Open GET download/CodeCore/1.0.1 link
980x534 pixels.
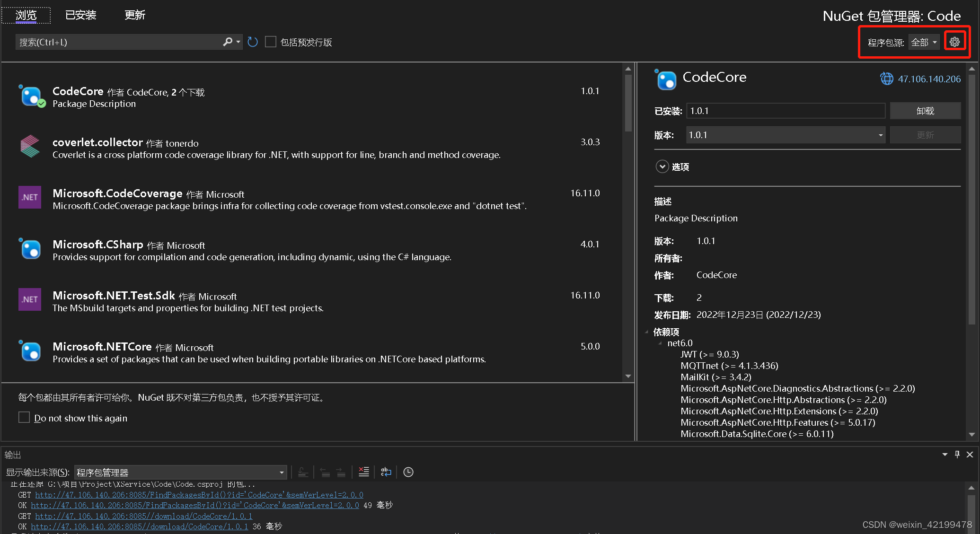[x=144, y=516]
